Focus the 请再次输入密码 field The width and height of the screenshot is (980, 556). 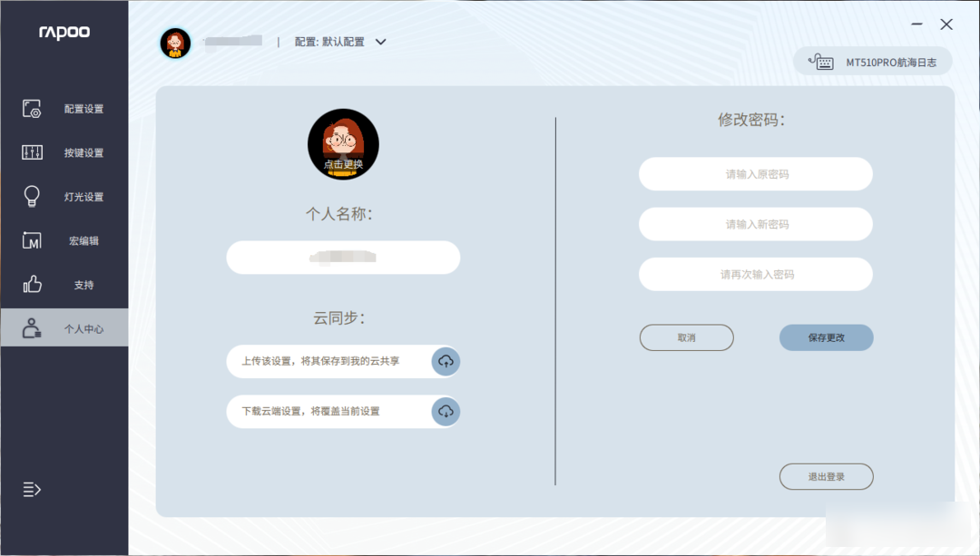(x=756, y=274)
